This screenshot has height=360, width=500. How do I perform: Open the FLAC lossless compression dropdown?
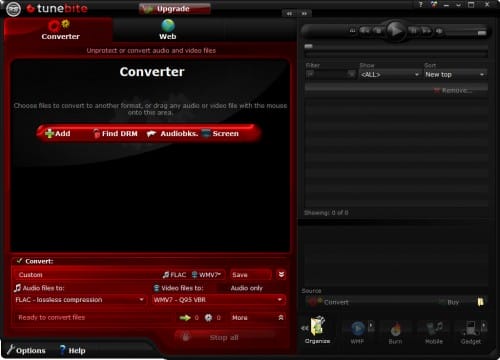coord(80,300)
